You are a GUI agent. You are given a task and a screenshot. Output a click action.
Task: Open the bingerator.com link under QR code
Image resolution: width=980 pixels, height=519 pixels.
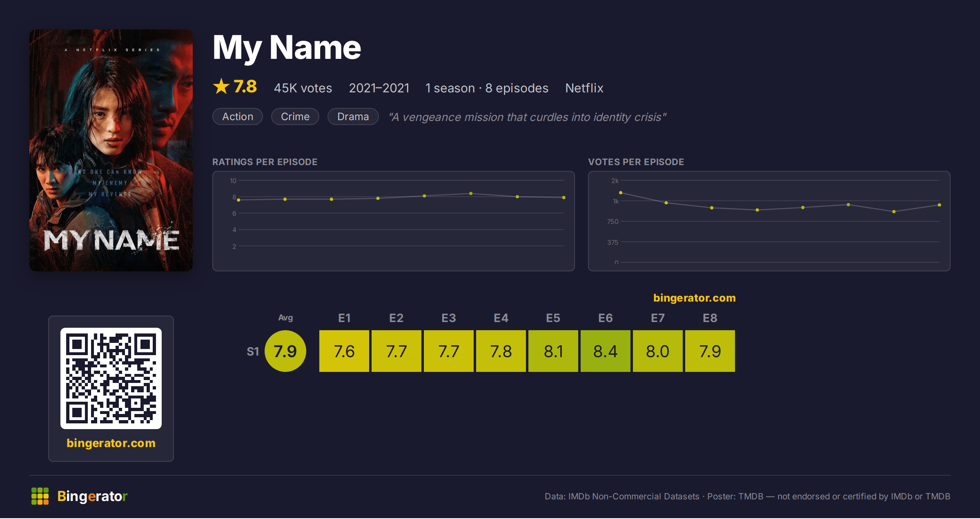pyautogui.click(x=111, y=443)
